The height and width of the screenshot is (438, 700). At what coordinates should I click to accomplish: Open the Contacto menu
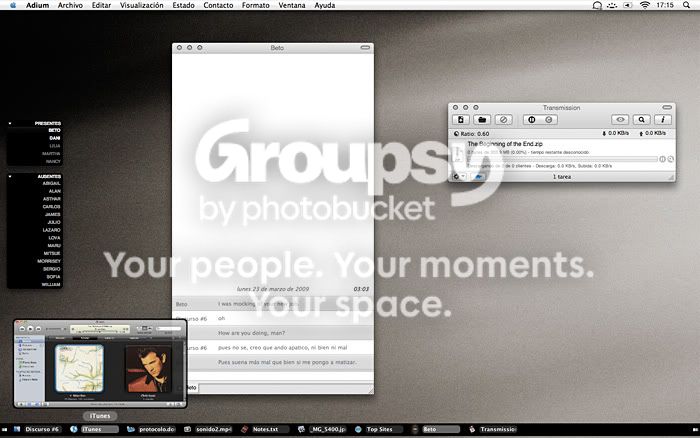point(218,5)
